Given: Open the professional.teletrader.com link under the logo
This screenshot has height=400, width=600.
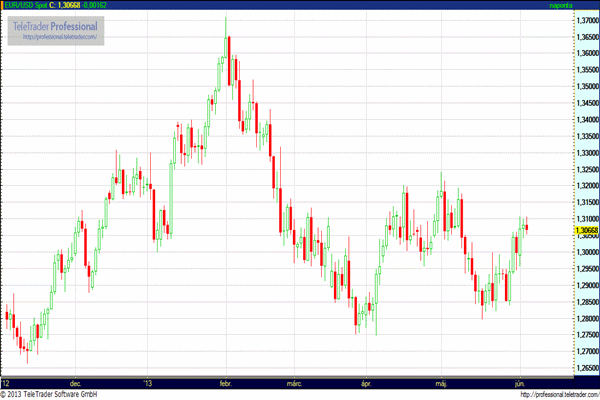Looking at the screenshot, I should tap(57, 37).
